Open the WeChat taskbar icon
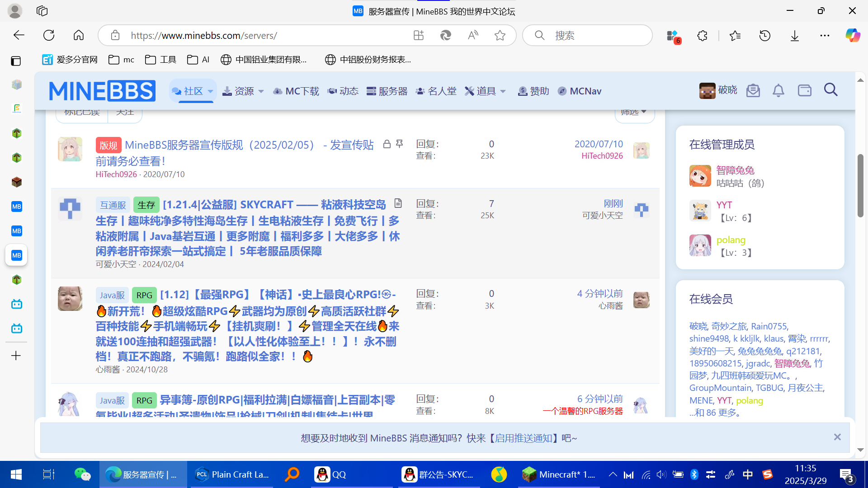 82,474
